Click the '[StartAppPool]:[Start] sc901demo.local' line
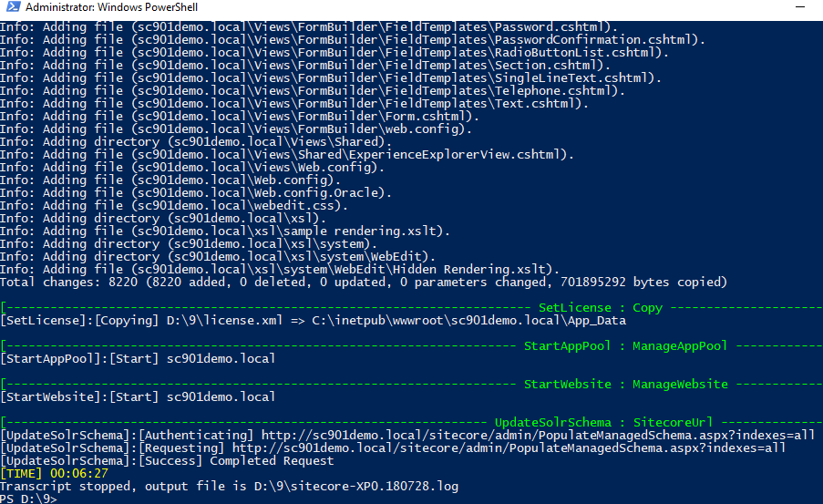 [138, 358]
